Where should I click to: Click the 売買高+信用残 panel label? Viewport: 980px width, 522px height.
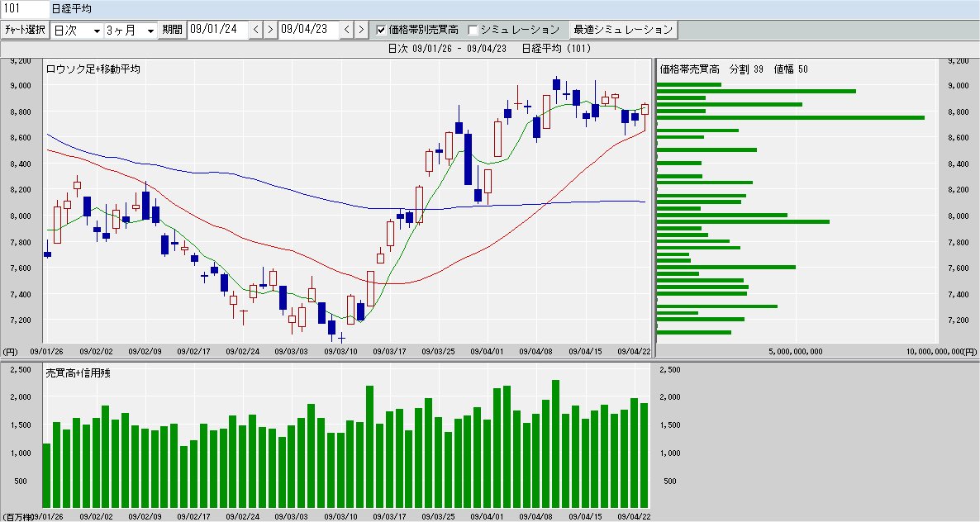click(x=78, y=373)
